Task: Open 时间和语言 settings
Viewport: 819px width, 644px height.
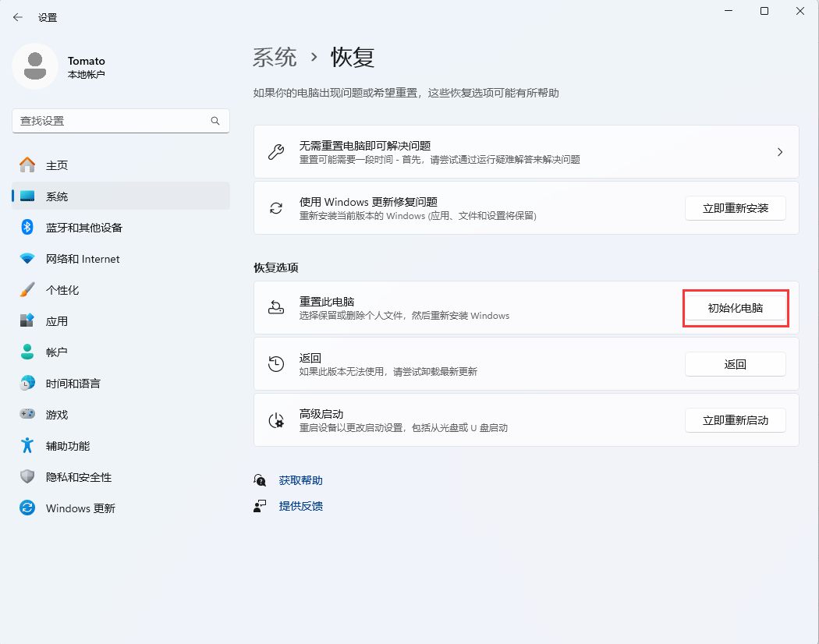Action: point(73,384)
